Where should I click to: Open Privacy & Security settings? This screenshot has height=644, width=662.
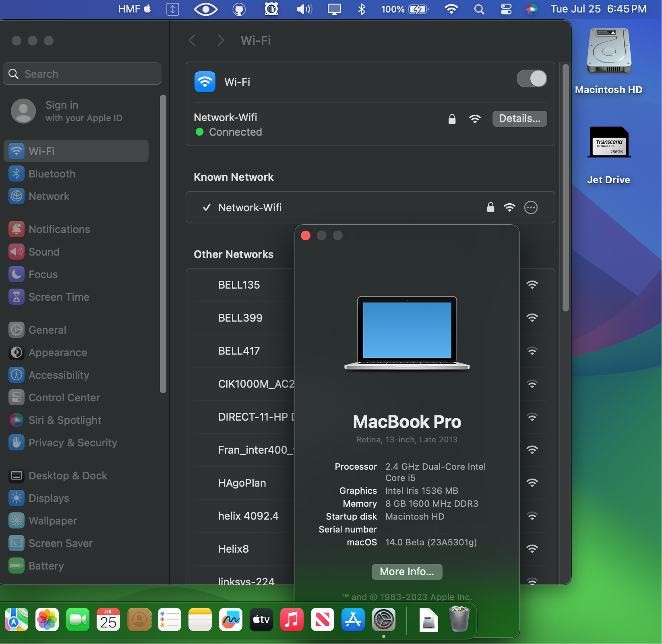pos(76,442)
